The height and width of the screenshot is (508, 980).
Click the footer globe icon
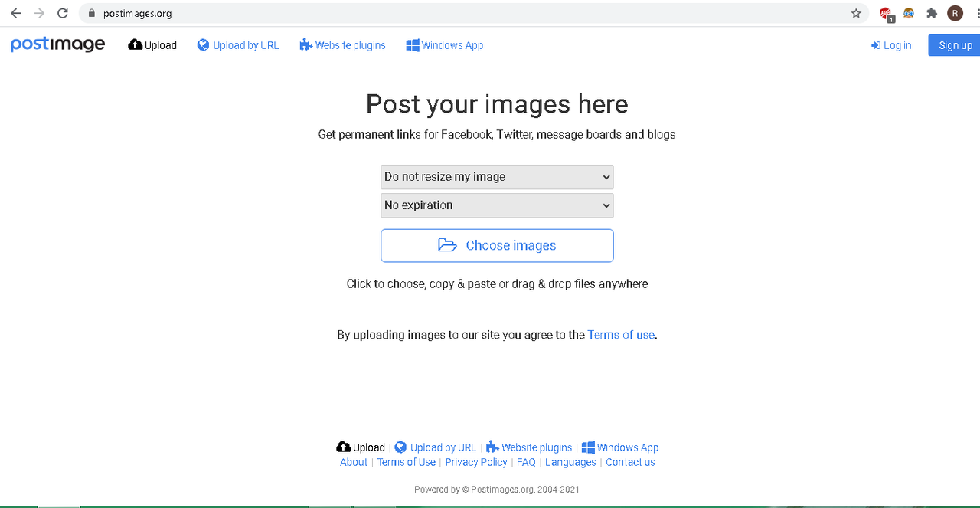point(400,447)
